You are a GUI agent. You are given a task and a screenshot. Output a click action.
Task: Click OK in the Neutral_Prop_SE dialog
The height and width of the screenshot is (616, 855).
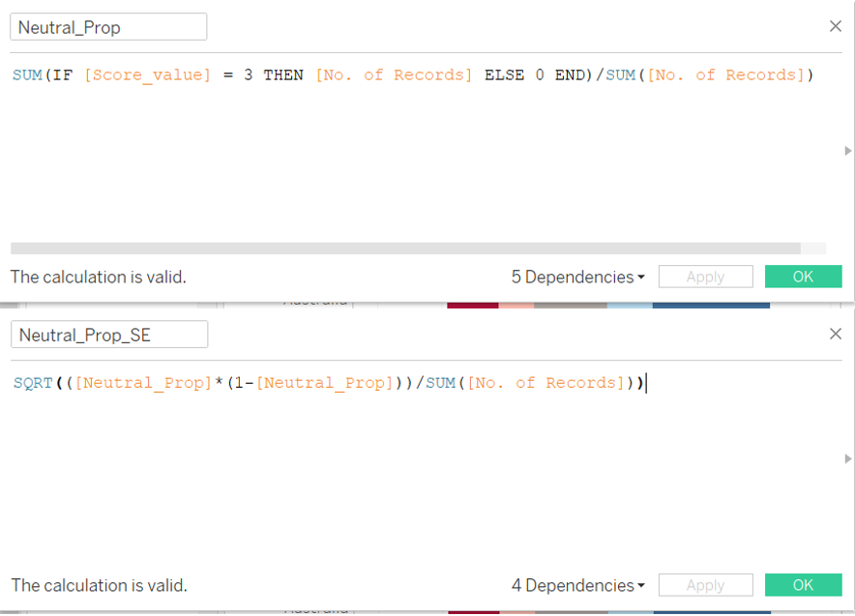click(803, 585)
